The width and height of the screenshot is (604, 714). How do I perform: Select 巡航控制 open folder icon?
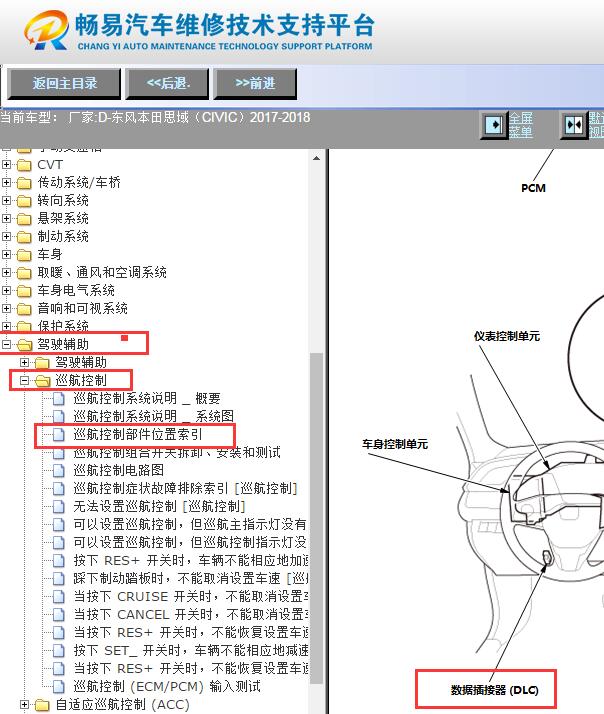[x=42, y=381]
